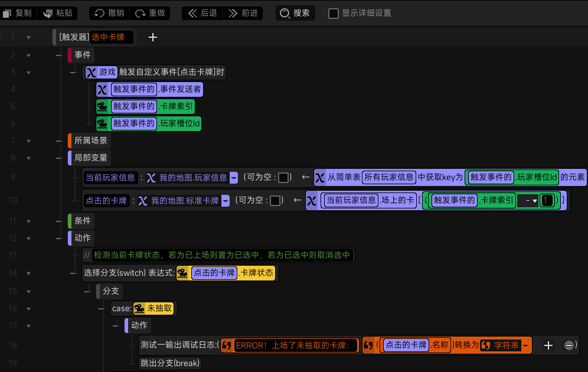Toggle nullable checkbox for 点击的卡牌
Viewport: 588px width, 372px height.
[x=275, y=201]
